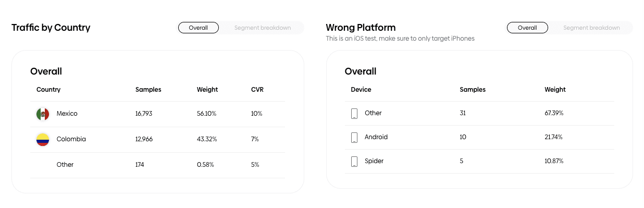Click the Android row label
The width and height of the screenshot is (644, 208).
[x=376, y=137]
